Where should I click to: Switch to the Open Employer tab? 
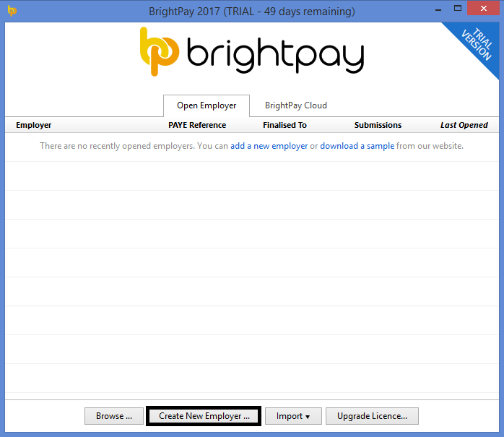click(207, 105)
